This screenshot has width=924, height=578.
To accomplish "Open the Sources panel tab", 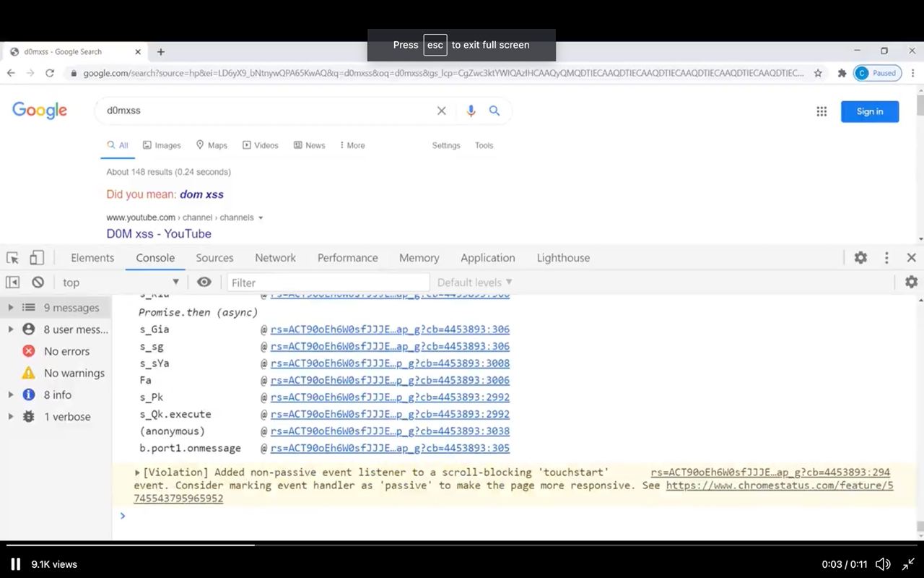I will pyautogui.click(x=214, y=258).
